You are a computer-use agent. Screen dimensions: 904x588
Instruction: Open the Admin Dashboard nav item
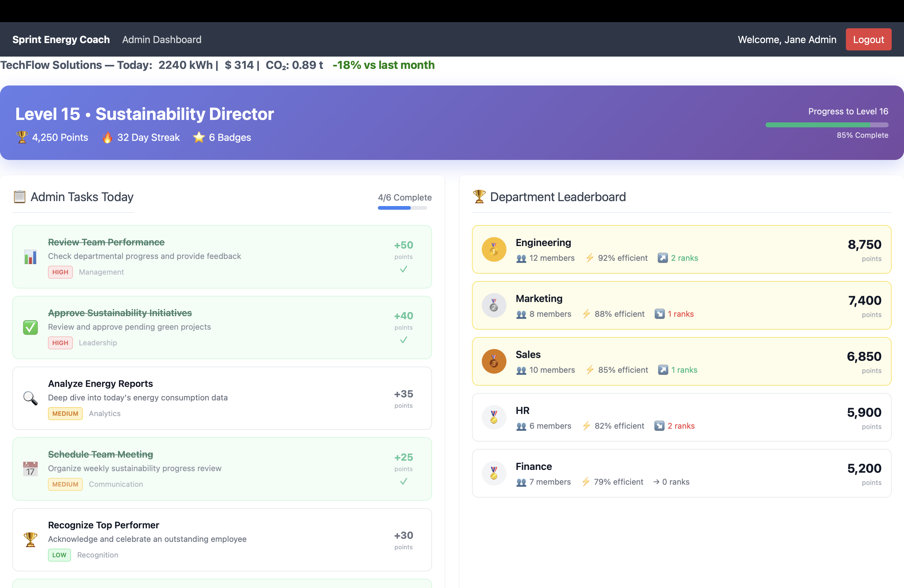162,39
